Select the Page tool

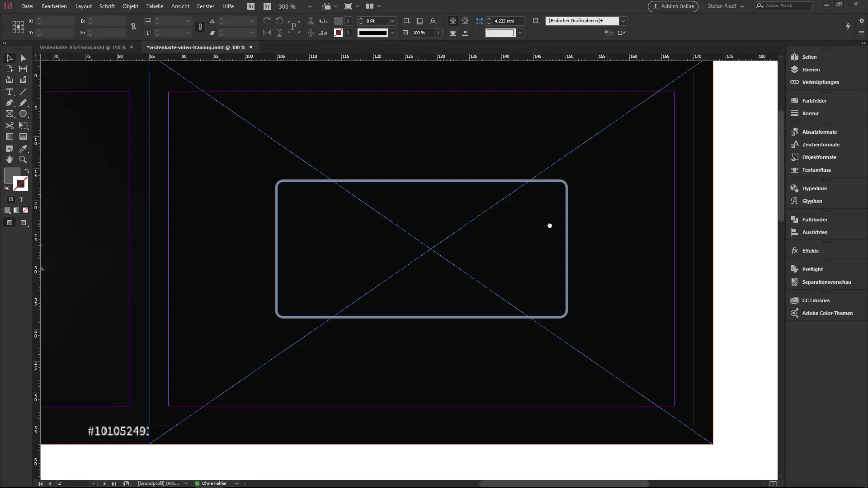(x=9, y=69)
